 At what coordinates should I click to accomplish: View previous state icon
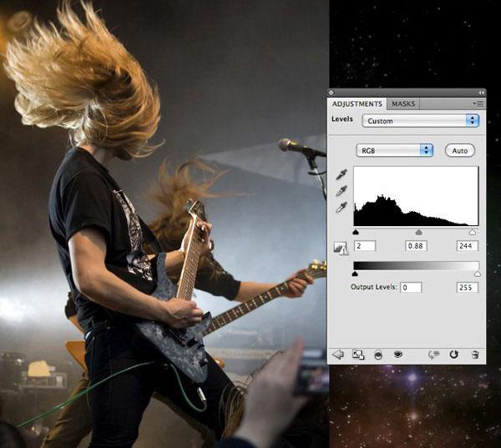coord(433,355)
